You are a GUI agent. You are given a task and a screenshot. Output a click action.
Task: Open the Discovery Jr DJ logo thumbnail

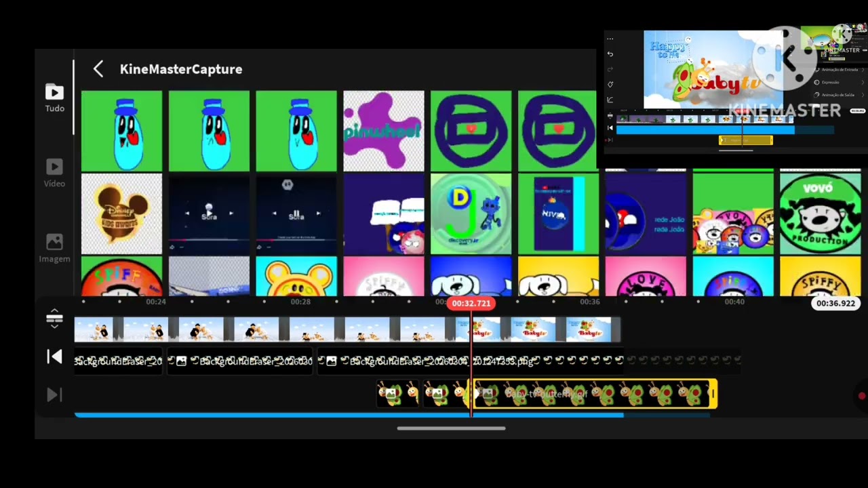coord(471,213)
